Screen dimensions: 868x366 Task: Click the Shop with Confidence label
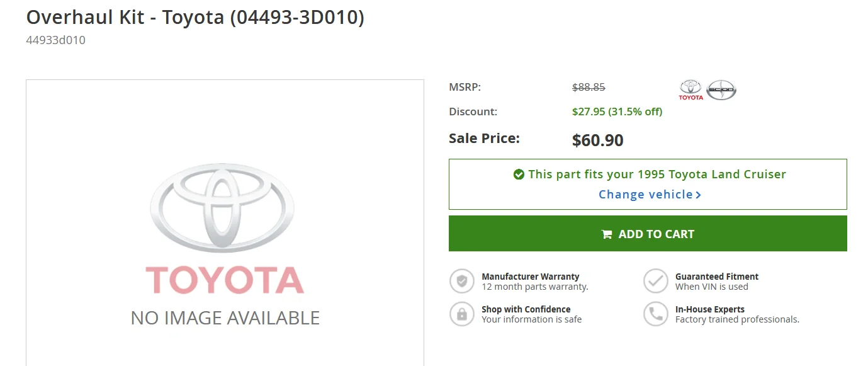(526, 309)
